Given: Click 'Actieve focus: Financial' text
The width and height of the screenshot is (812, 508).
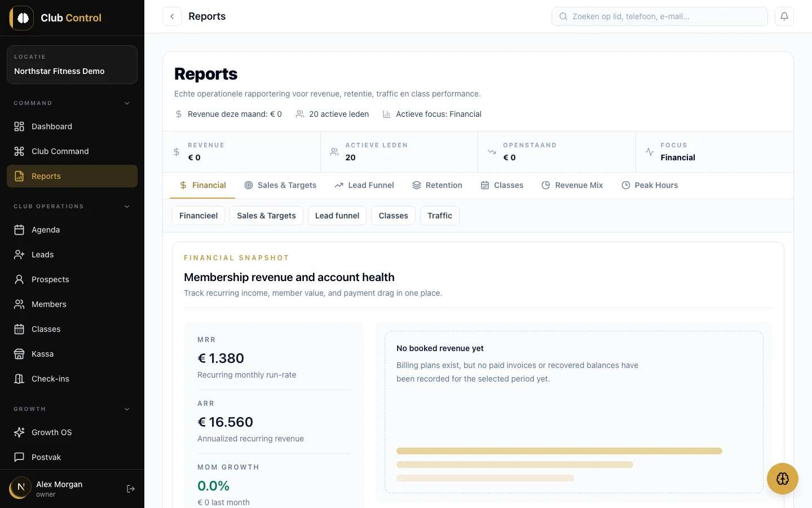Looking at the screenshot, I should [439, 114].
